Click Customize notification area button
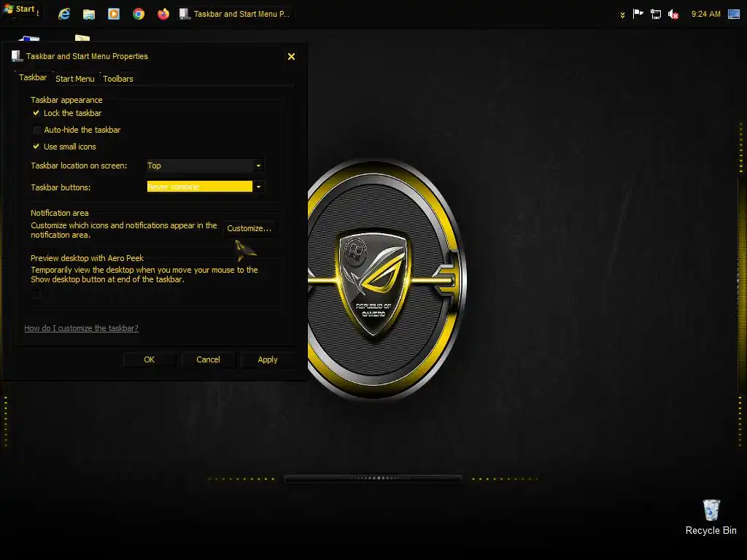Image resolution: width=747 pixels, height=560 pixels. [x=249, y=228]
